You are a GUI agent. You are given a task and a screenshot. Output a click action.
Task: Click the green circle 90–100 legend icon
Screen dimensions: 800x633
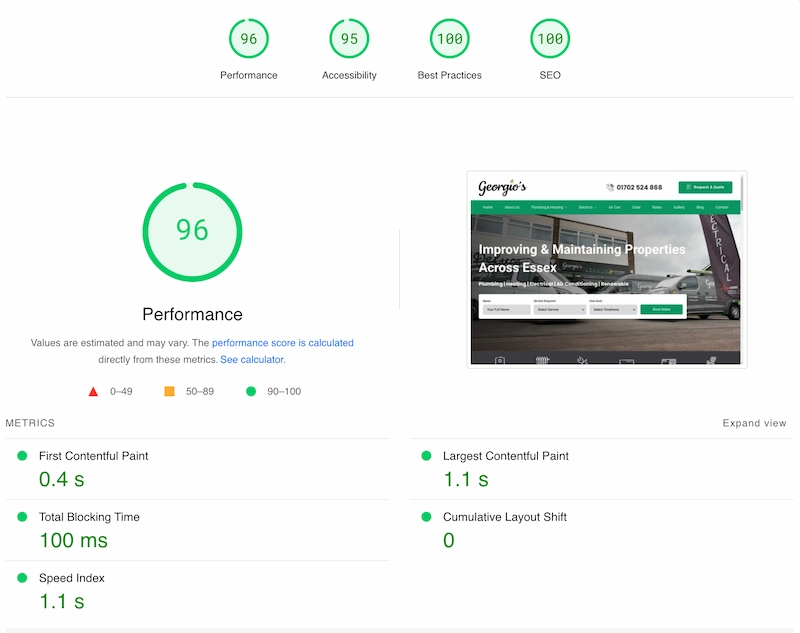251,391
